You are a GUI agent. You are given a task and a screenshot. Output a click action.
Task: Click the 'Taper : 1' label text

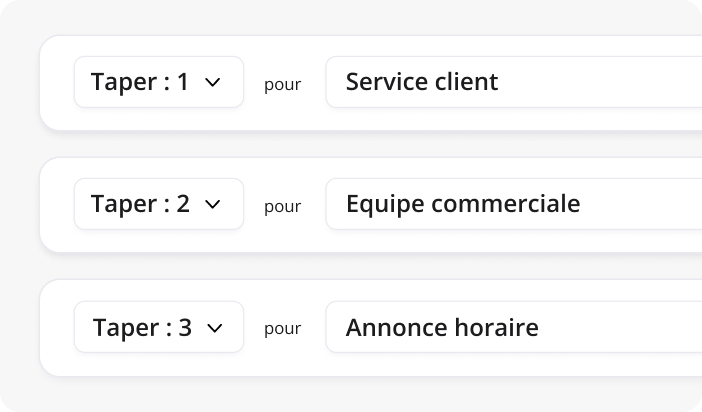(x=139, y=82)
